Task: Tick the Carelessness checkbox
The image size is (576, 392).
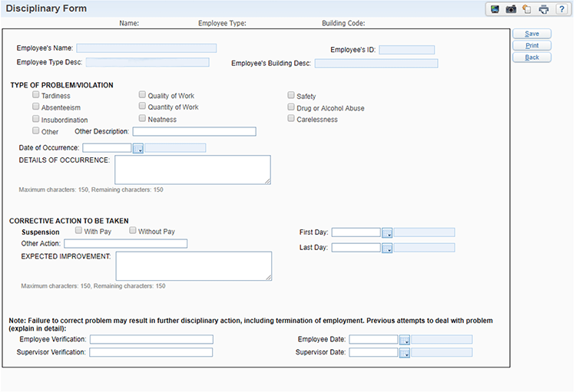Action: 291,119
